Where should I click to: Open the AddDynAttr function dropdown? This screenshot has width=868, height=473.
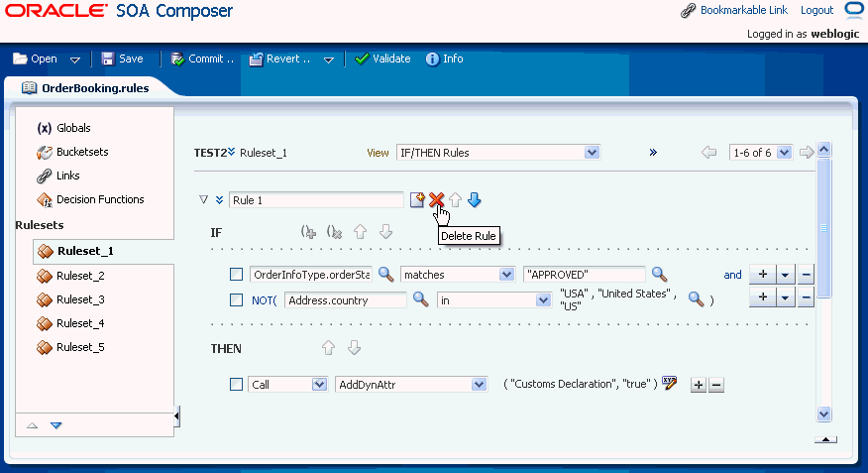pyautogui.click(x=479, y=385)
